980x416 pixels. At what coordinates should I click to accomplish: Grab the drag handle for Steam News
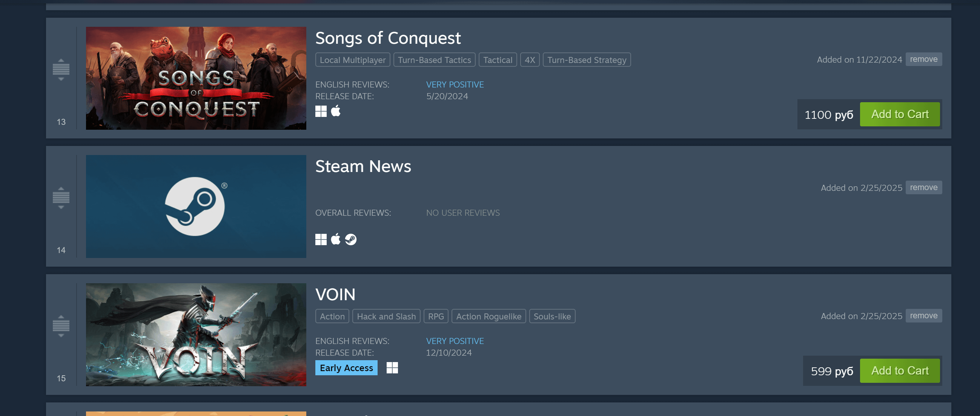[61, 198]
